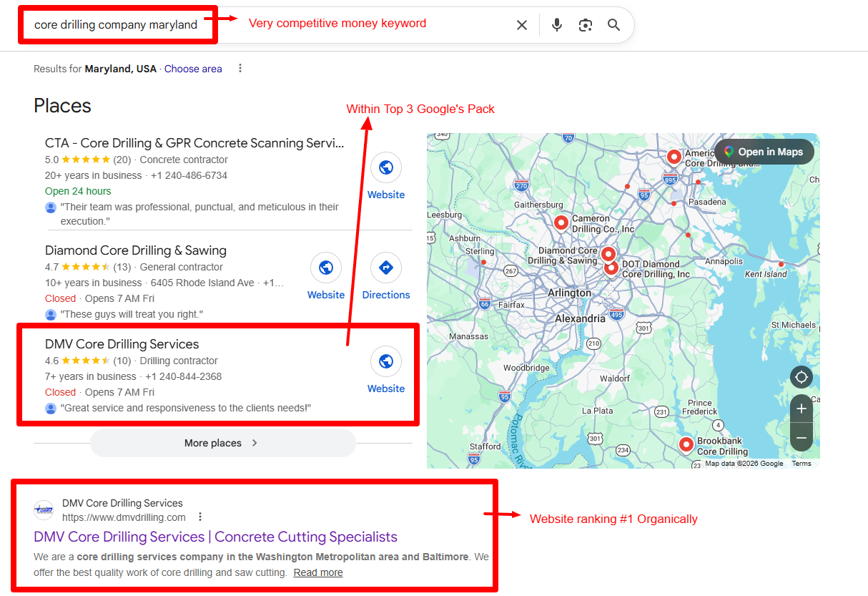868x596 pixels.
Task: Select Cameron Drilling Co. map pin
Action: pos(561,223)
